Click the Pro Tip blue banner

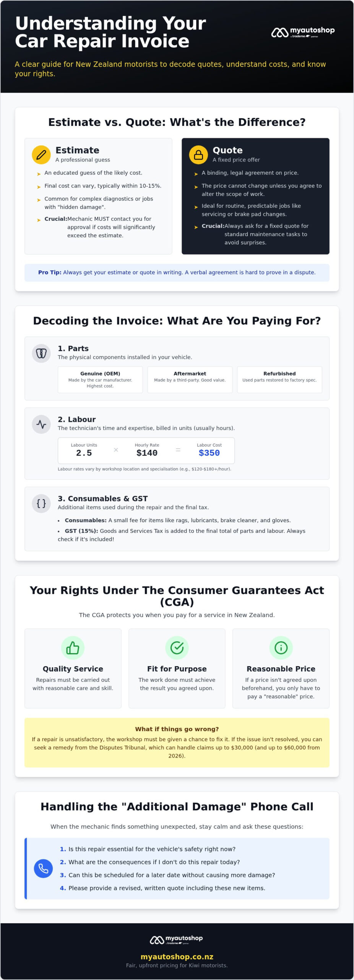[177, 273]
